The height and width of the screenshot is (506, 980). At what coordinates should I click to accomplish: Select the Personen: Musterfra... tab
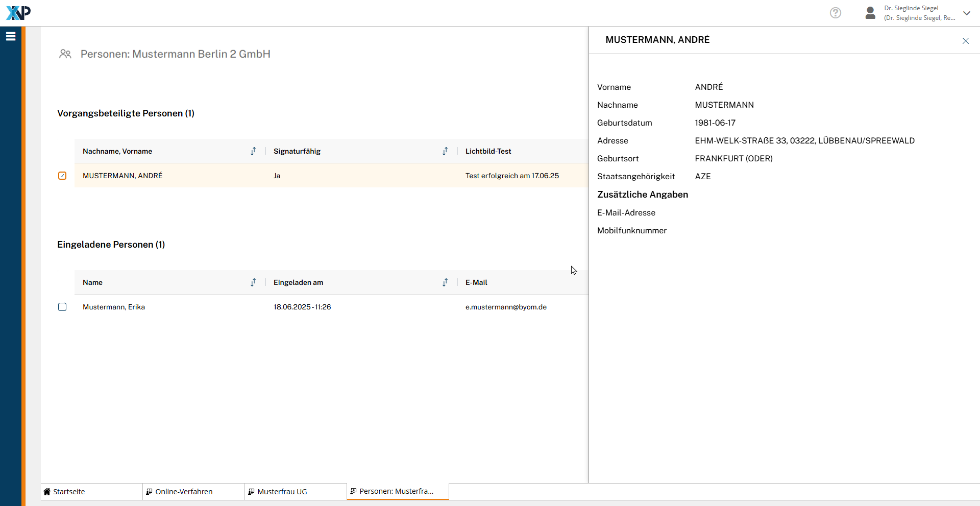(x=398, y=491)
